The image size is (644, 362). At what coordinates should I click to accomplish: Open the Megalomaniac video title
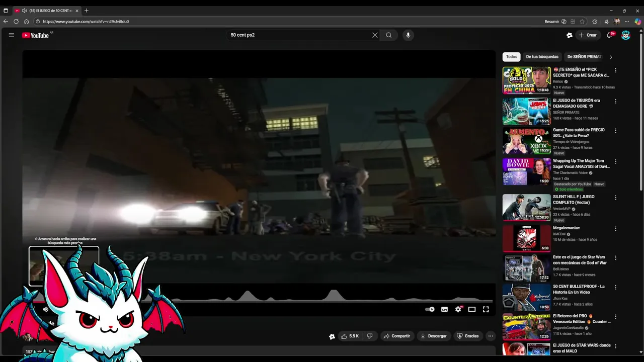(567, 228)
